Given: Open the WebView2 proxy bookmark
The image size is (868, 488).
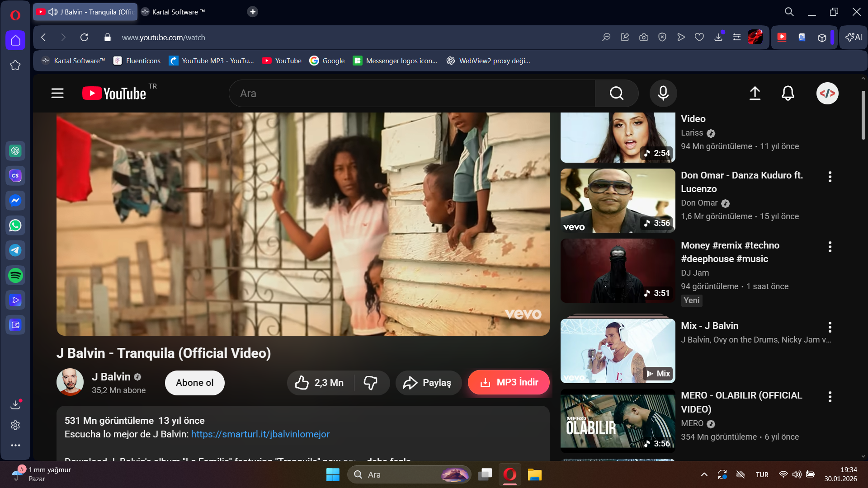Looking at the screenshot, I should (488, 61).
